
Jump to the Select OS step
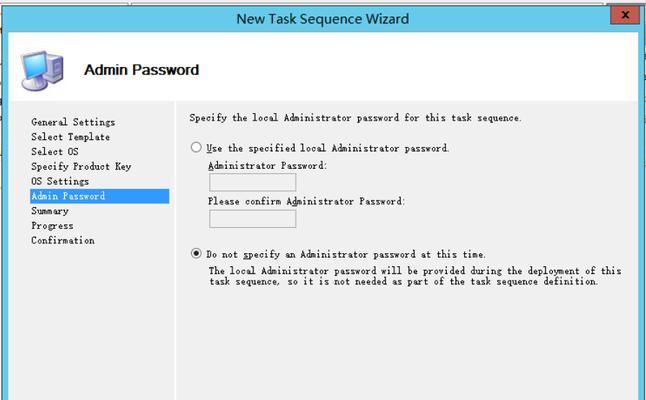54,152
